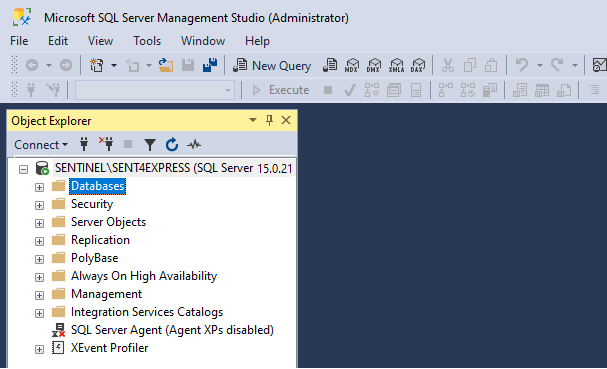This screenshot has height=369, width=607.
Task: Click the Results to Grid icon
Action: click(x=542, y=90)
